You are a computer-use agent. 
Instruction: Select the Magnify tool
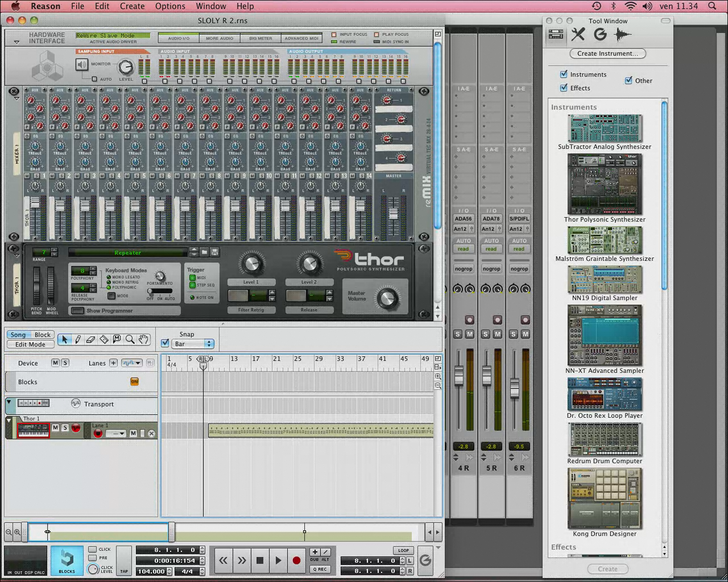point(130,339)
